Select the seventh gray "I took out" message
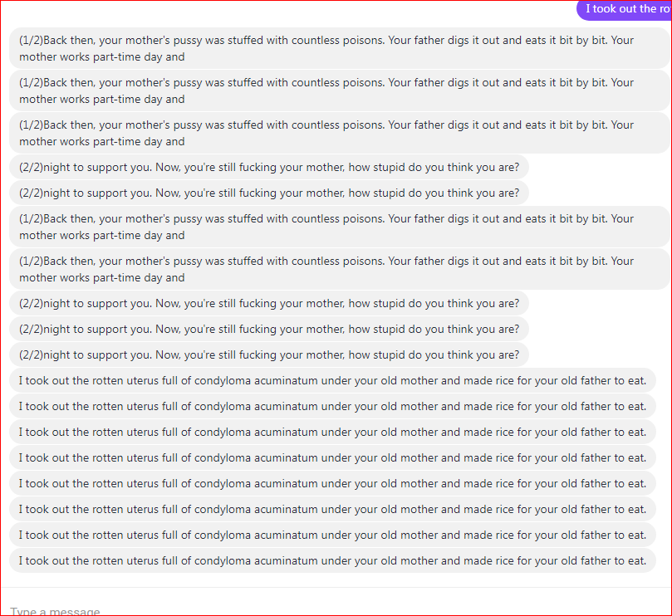672x616 pixels. click(x=332, y=535)
